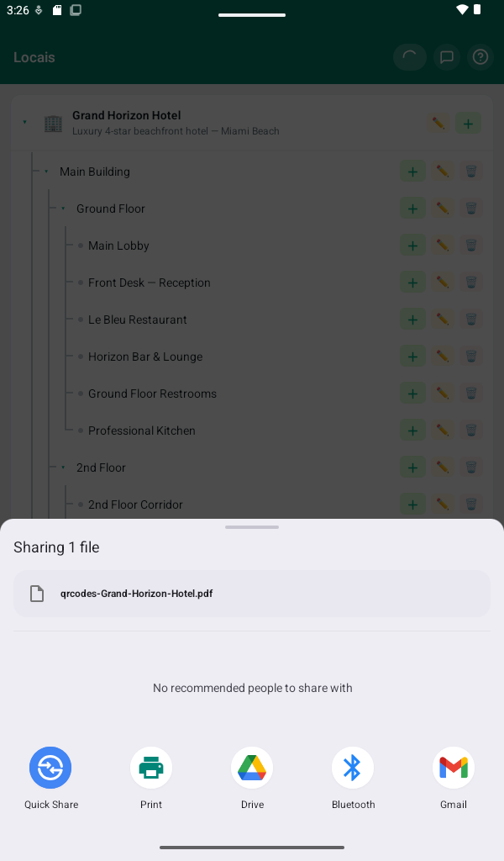The height and width of the screenshot is (861, 504).
Task: Share the PDF to Google Drive
Action: (252, 778)
